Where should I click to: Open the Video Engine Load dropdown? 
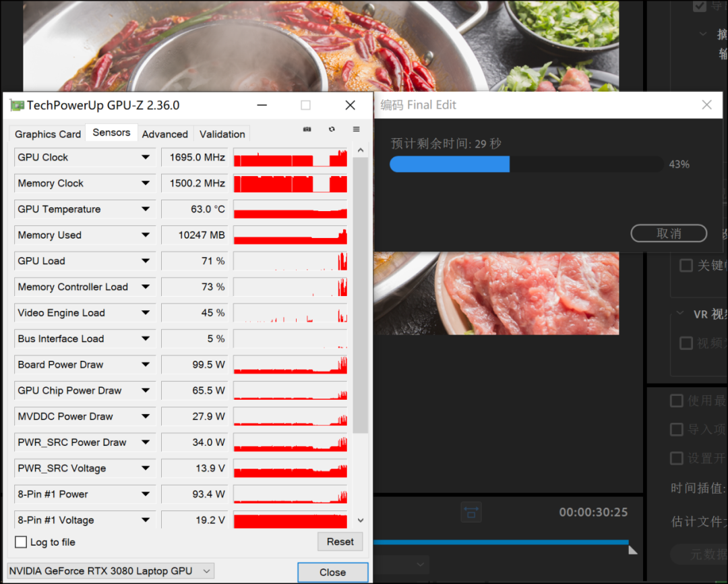[x=146, y=313]
